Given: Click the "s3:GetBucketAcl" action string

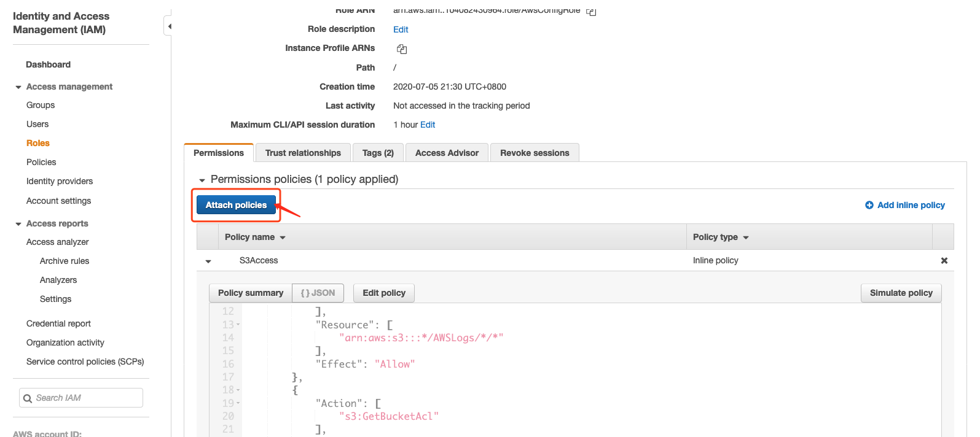Looking at the screenshot, I should [389, 416].
